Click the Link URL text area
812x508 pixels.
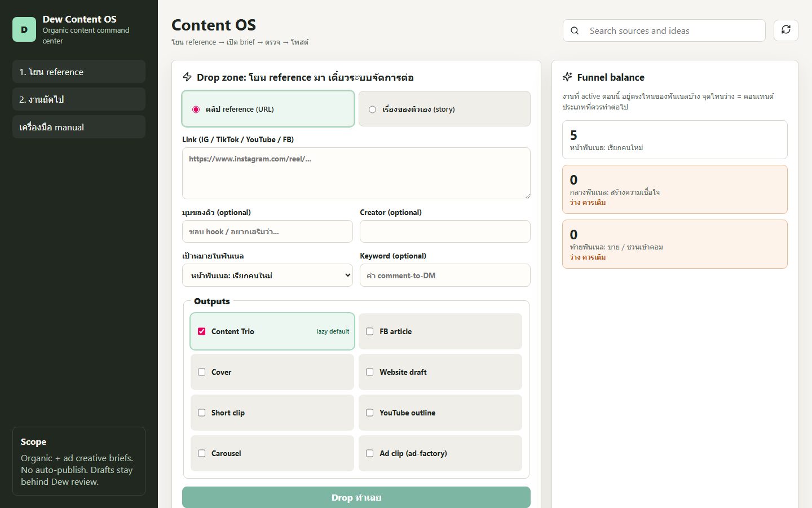click(x=356, y=173)
